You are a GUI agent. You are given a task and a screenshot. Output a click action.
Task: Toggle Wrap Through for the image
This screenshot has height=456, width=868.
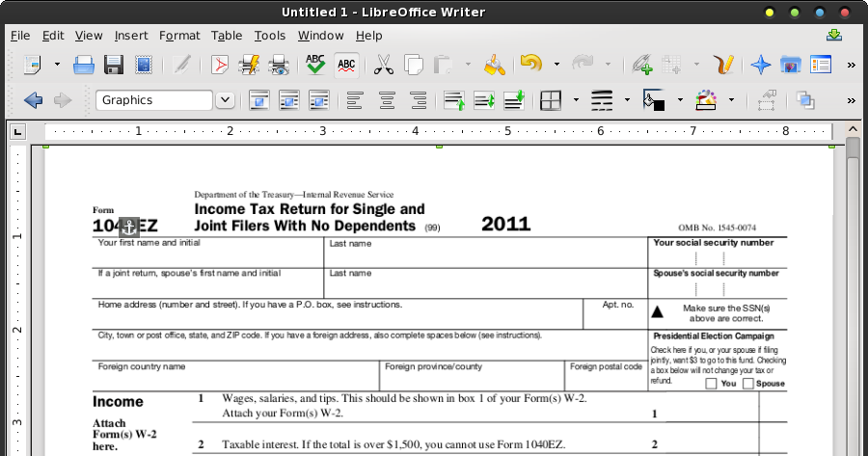(x=319, y=100)
